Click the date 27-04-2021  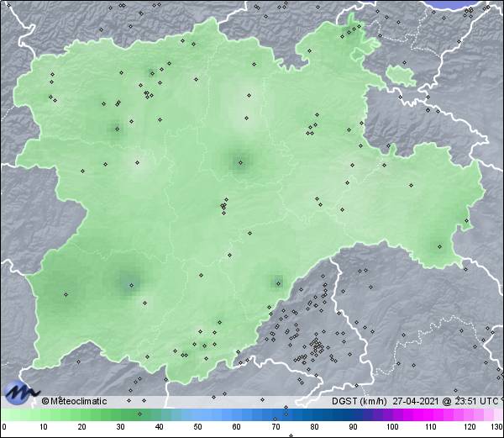pyautogui.click(x=416, y=401)
